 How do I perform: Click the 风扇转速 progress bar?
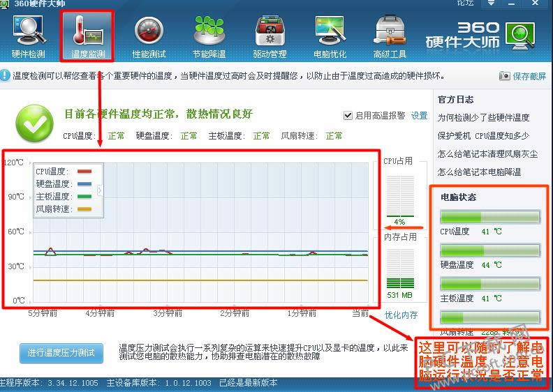tap(490, 317)
